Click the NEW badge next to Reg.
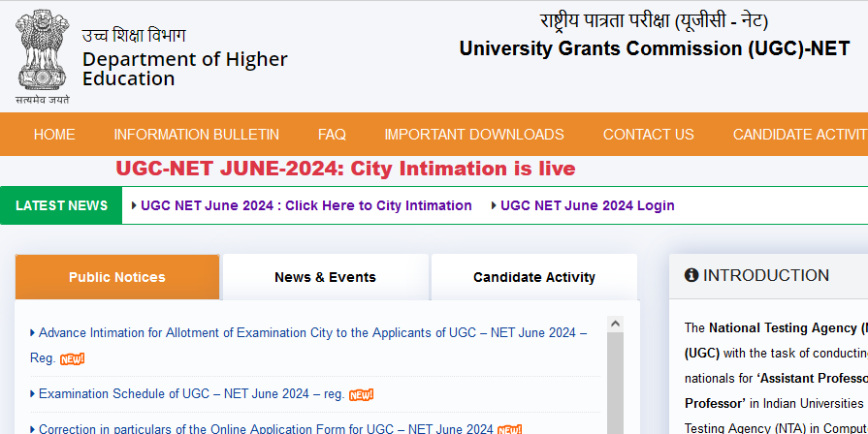868x434 pixels. click(73, 358)
